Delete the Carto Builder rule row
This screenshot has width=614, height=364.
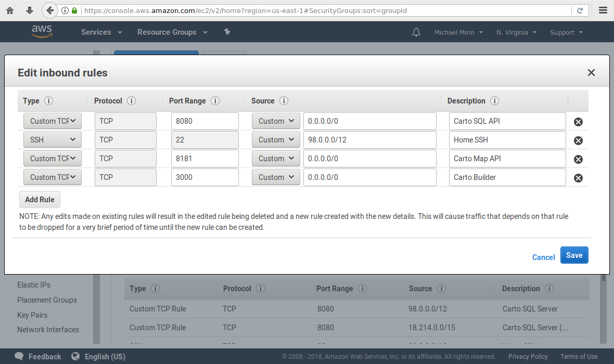point(578,178)
